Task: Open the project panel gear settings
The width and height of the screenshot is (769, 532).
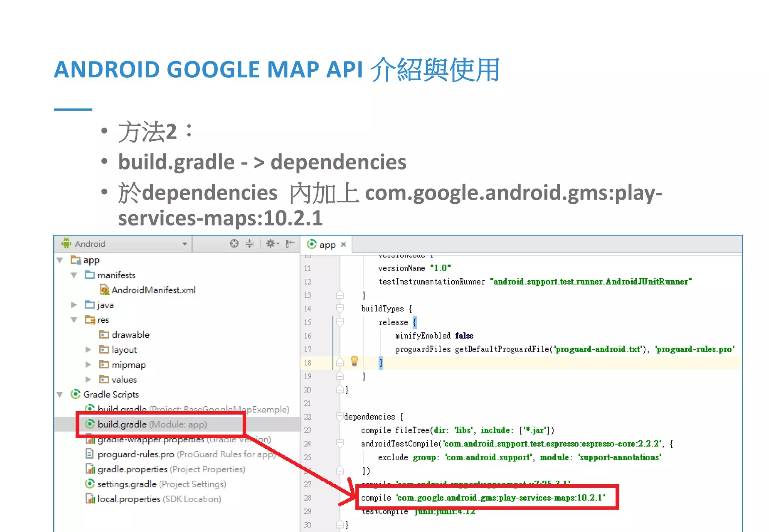Action: (x=273, y=244)
